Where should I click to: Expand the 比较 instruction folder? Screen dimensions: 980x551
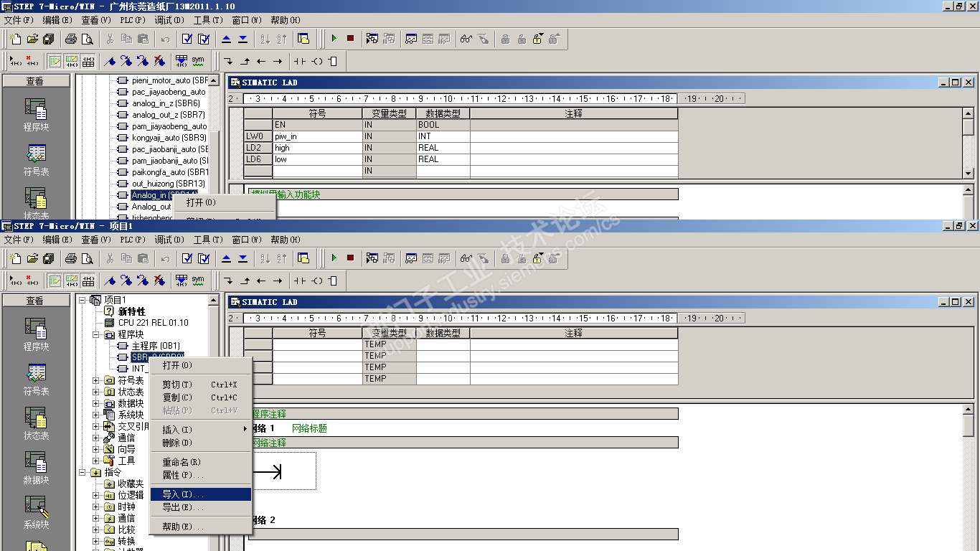97,529
